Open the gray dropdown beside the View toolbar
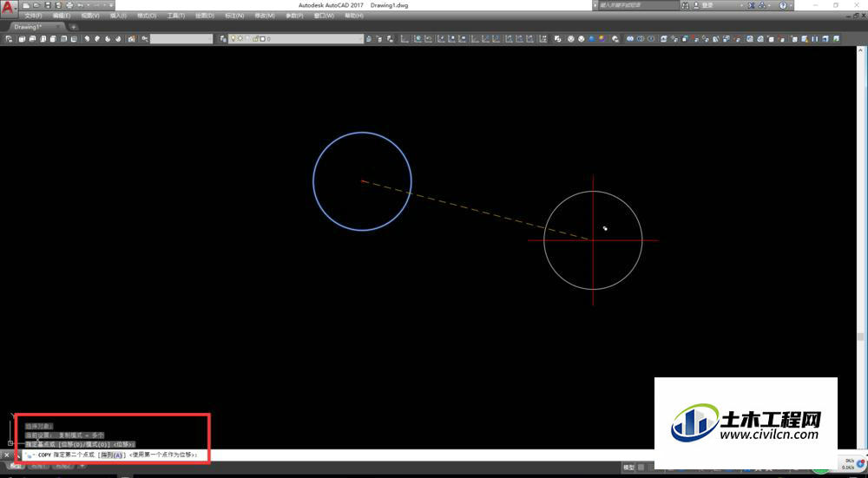Screen dimensions: 868x478 click(181, 39)
